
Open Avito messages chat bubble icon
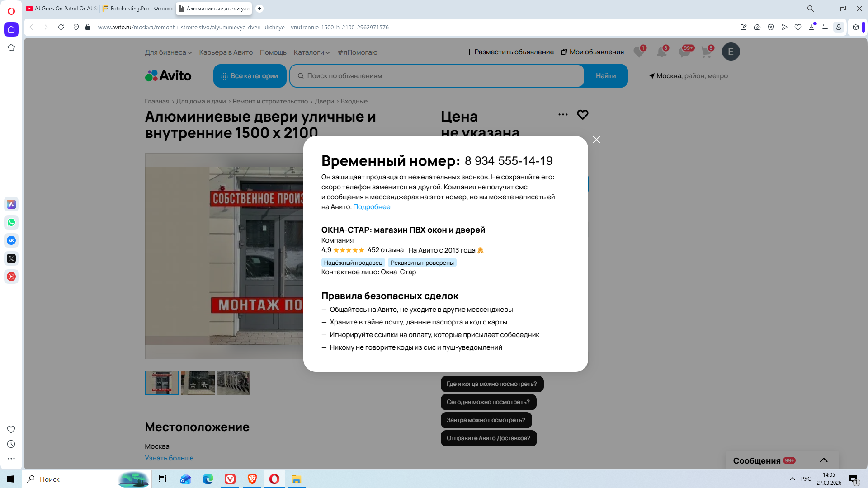click(684, 52)
